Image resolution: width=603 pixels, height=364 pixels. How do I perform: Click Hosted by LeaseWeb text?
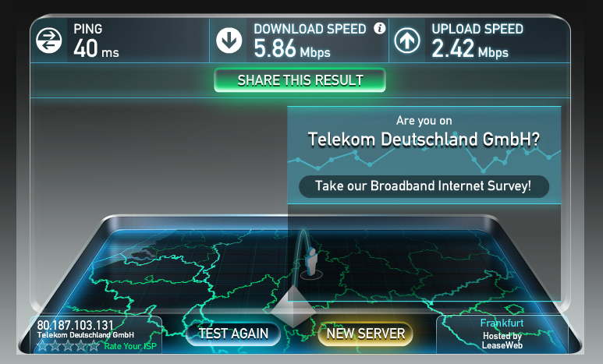[502, 341]
